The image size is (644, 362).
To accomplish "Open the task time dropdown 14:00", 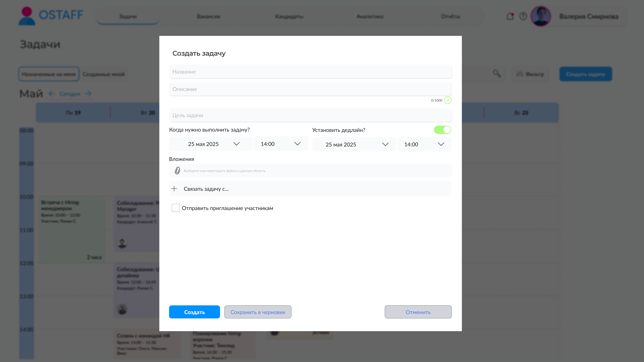I will (281, 144).
